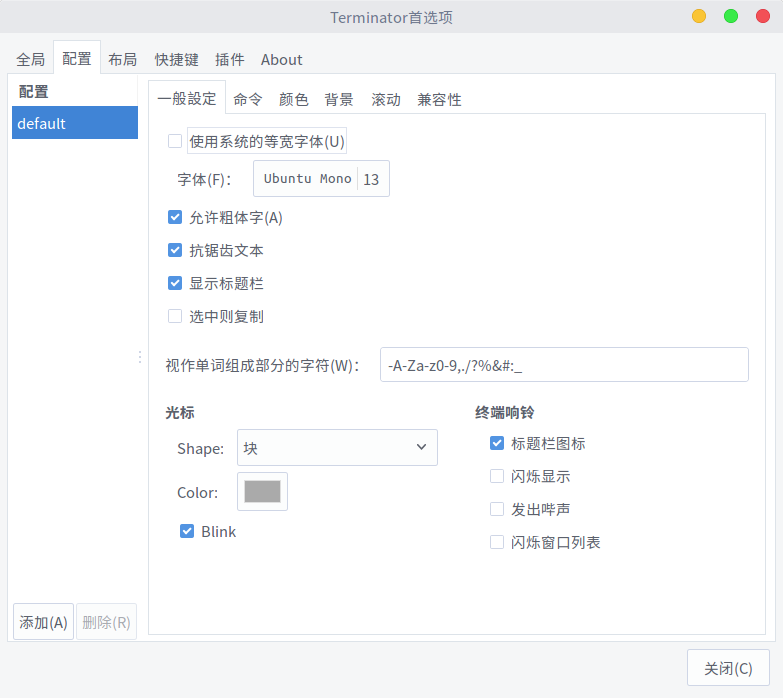
Task: Select the 颜色 sub-tab
Action: [x=294, y=99]
